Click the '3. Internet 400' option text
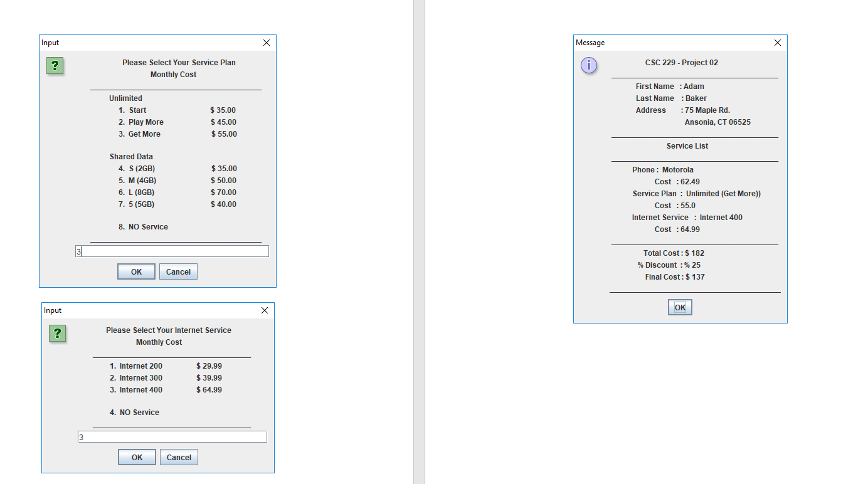Viewport: 868px width, 484px height. point(136,390)
